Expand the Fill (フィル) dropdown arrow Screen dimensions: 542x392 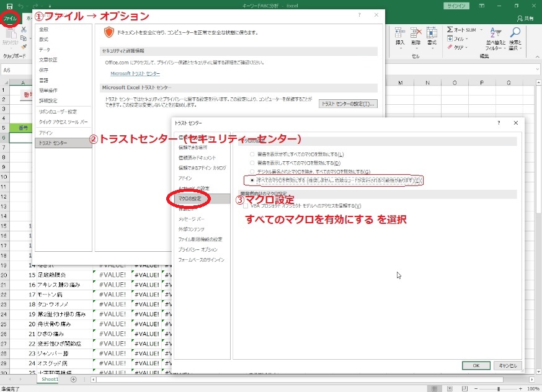pos(466,38)
